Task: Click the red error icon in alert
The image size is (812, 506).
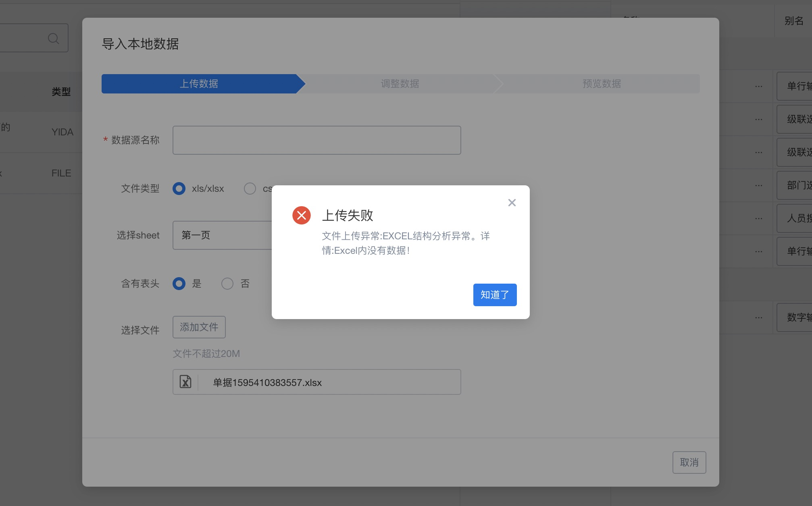Action: click(301, 215)
